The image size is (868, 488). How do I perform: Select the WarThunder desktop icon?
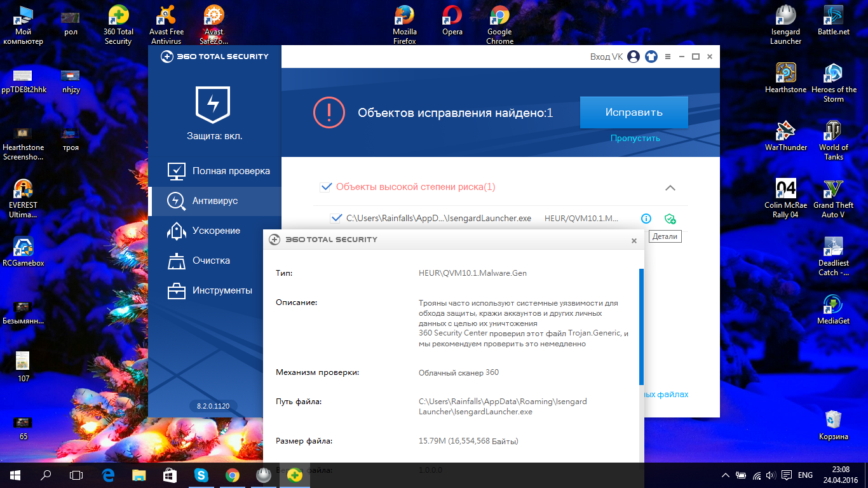(x=786, y=136)
